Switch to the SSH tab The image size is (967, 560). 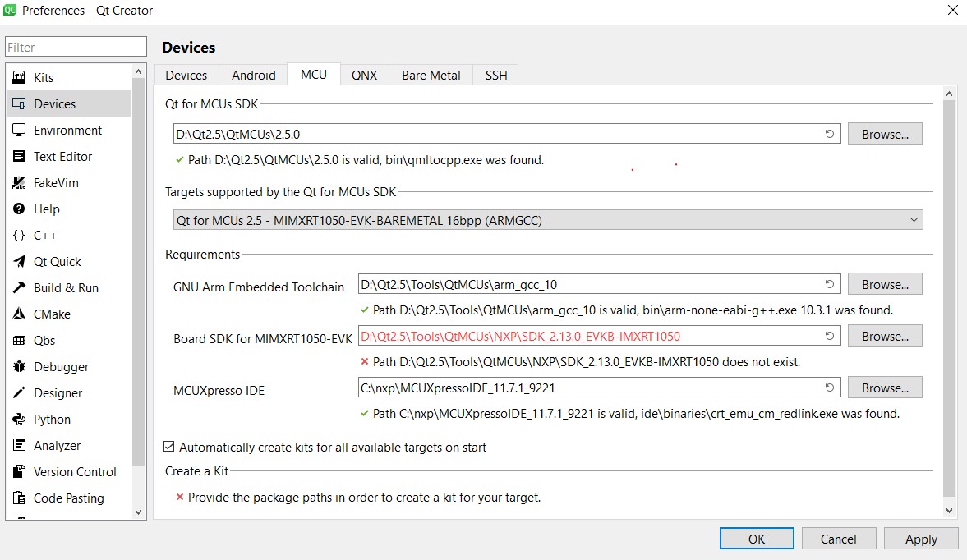pos(496,76)
